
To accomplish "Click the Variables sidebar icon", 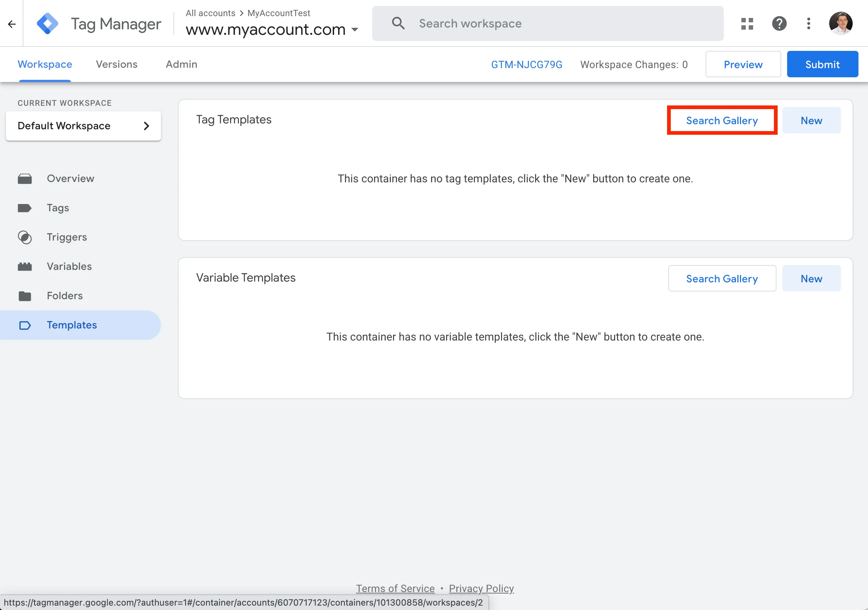I will coord(25,267).
